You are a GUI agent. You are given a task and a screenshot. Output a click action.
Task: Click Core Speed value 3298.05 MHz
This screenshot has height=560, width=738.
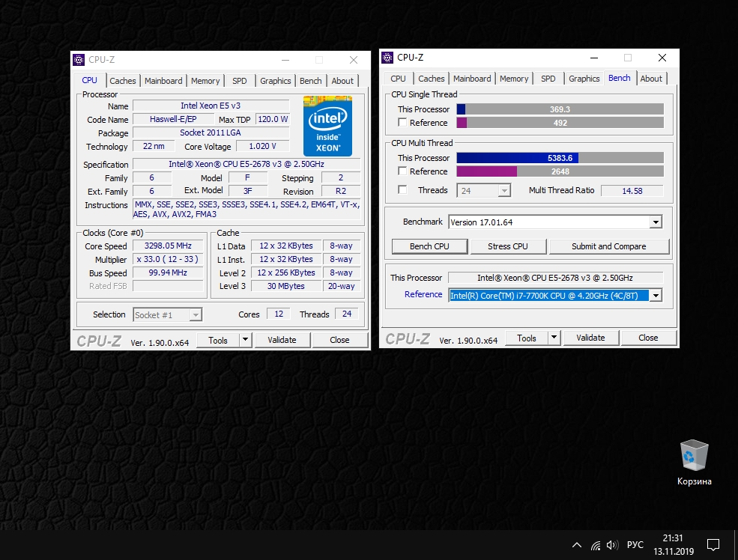(168, 246)
